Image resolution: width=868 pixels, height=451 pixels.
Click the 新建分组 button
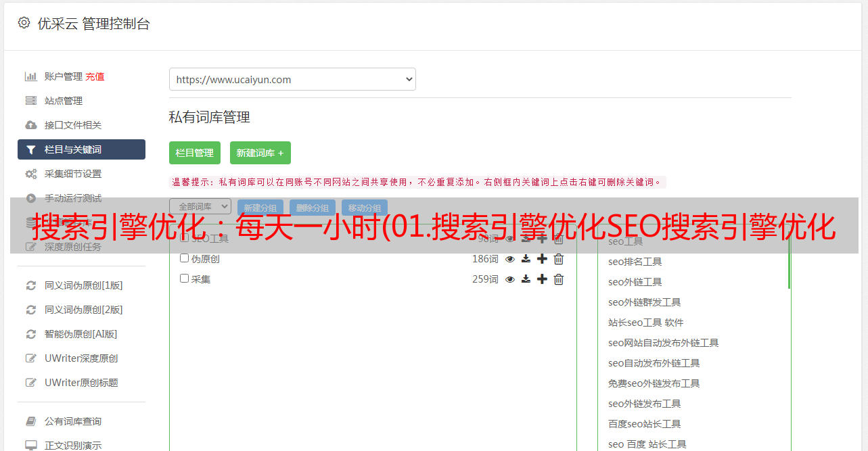coord(260,208)
